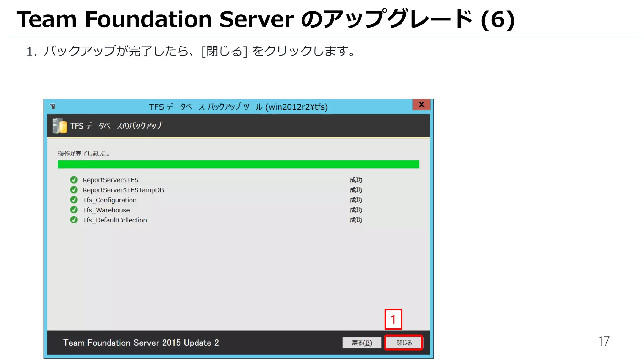Click the 閉じる (Close) button

(x=404, y=343)
